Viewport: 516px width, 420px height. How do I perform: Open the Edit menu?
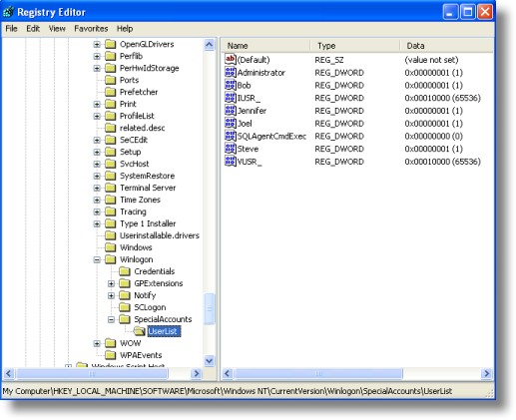click(x=33, y=29)
